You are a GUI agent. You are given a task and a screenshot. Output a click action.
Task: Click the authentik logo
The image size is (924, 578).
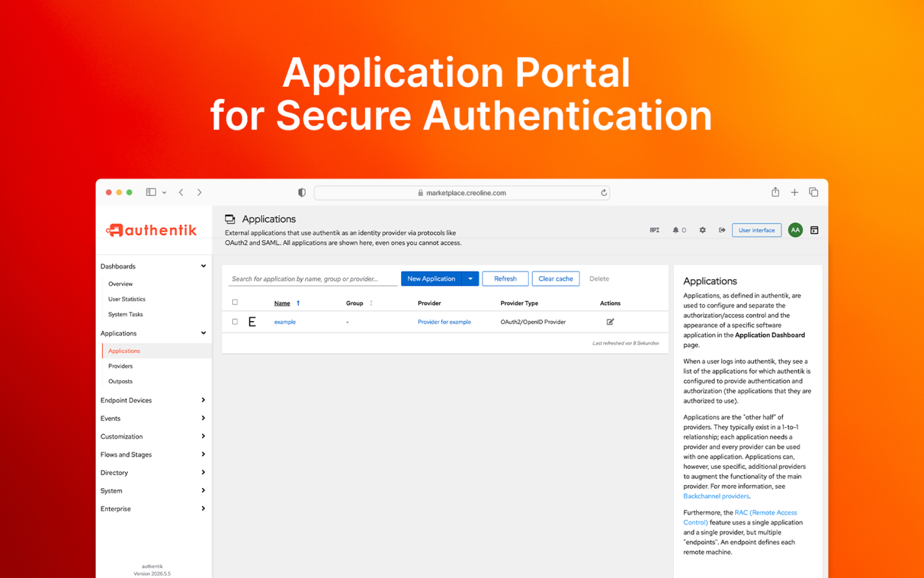(x=151, y=230)
